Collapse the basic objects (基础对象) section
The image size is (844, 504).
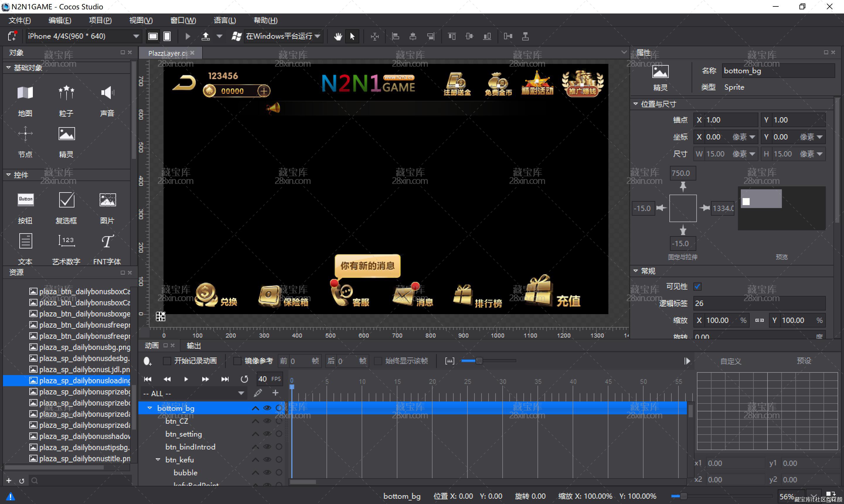8,68
